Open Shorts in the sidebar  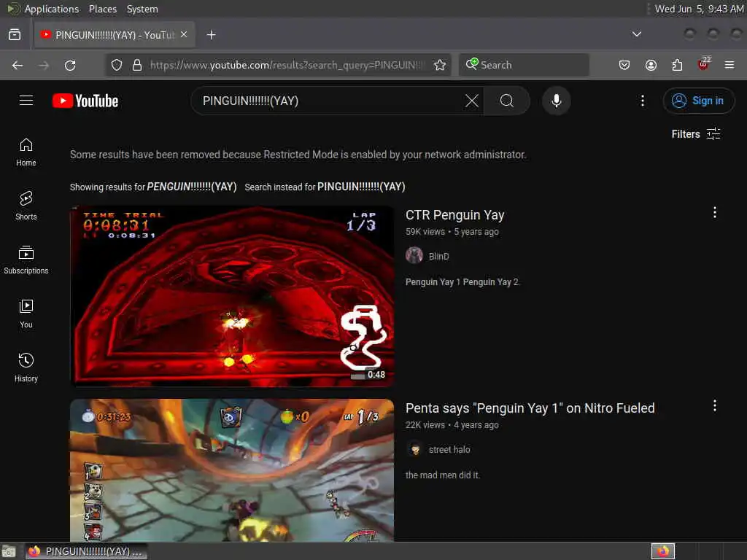[x=26, y=206]
